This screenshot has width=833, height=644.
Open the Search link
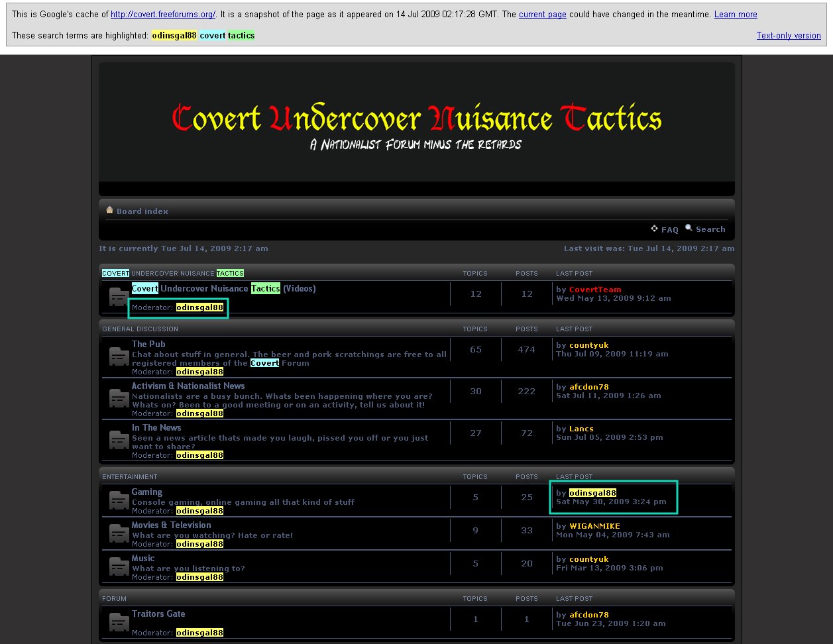click(x=710, y=229)
